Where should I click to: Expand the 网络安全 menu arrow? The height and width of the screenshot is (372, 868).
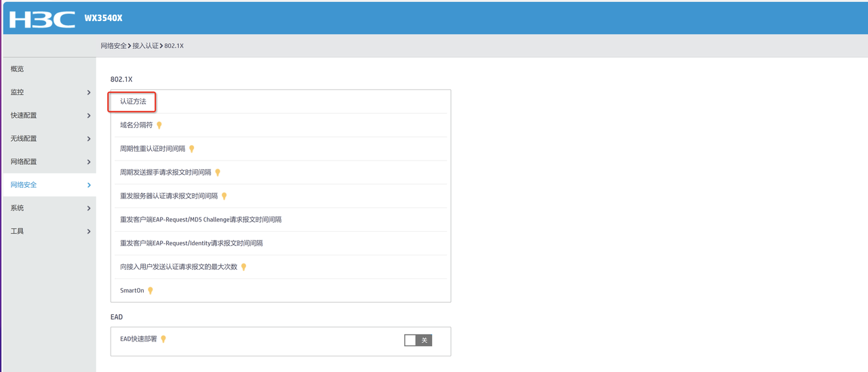pos(89,185)
